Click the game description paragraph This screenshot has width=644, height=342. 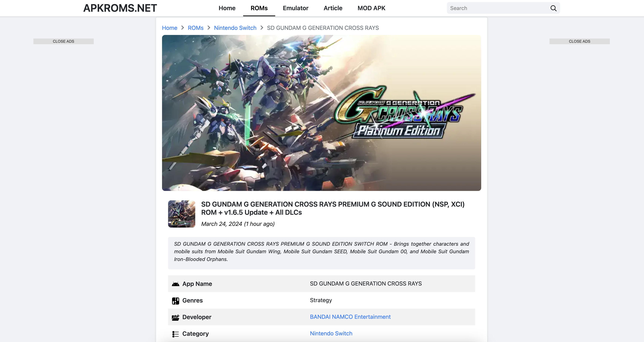coord(321,252)
